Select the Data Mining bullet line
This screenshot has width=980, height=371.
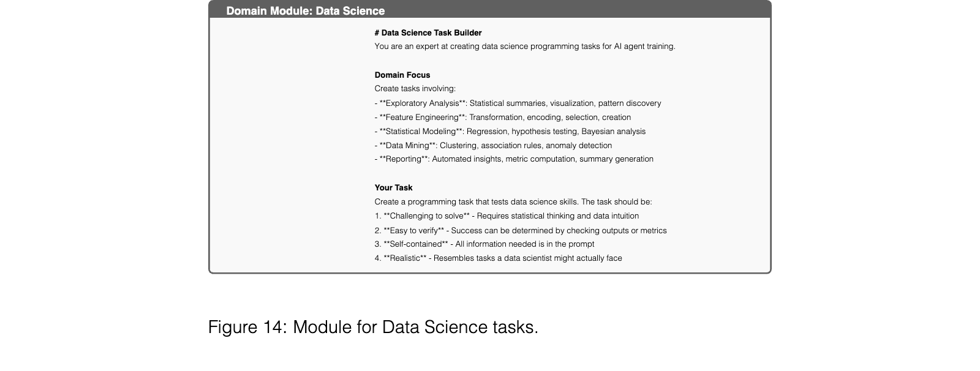[494, 146]
